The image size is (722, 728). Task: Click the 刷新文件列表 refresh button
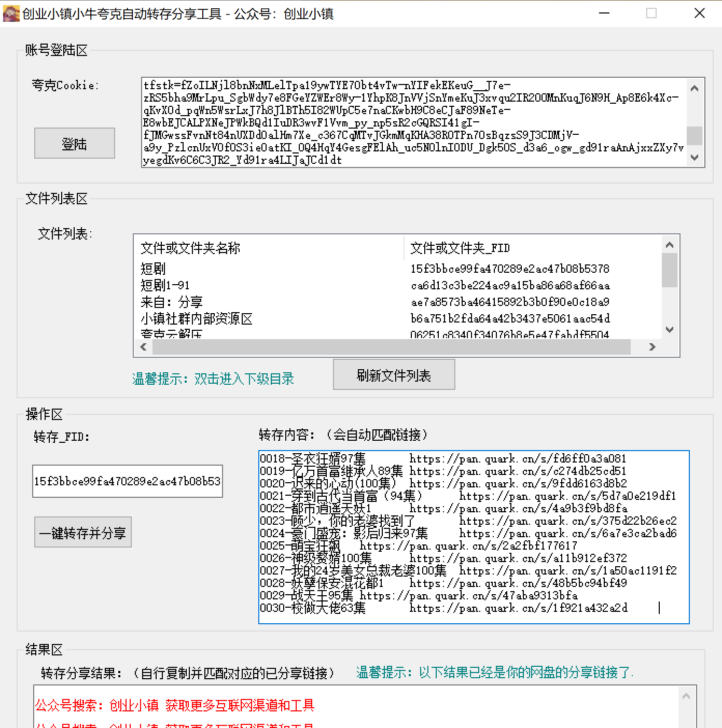click(x=394, y=374)
